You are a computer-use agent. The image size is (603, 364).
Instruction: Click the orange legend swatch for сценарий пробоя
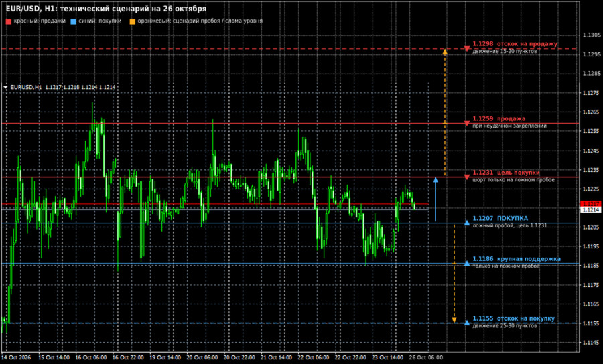(132, 21)
